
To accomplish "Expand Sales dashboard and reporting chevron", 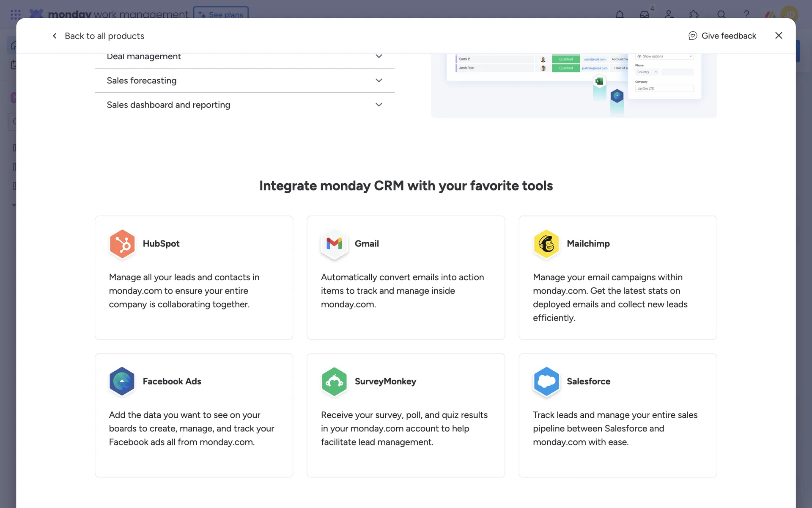I will (x=379, y=105).
